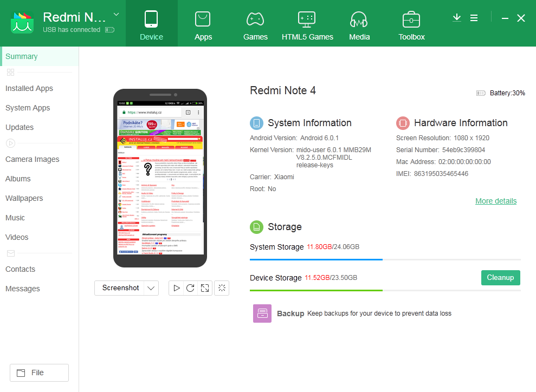Viewport: 536px width, 392px height.
Task: Click the loading spinner icon button
Action: click(222, 288)
